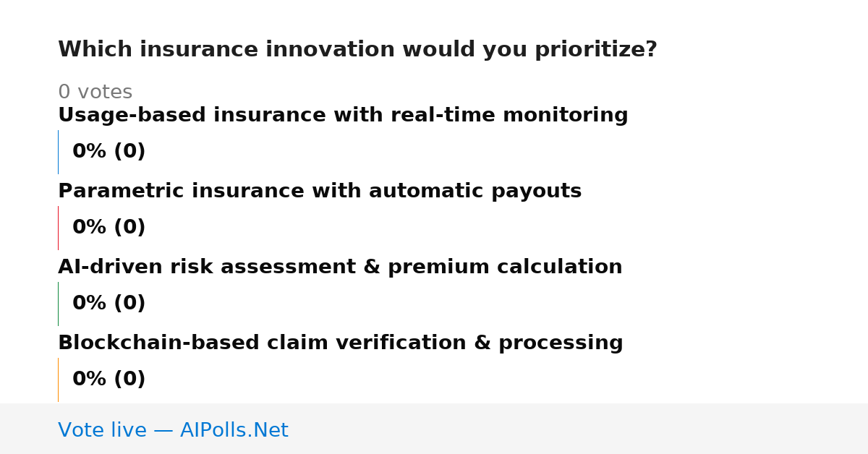
Task: Click the 0% (0) result under Parametric insurance
Action: click(109, 228)
